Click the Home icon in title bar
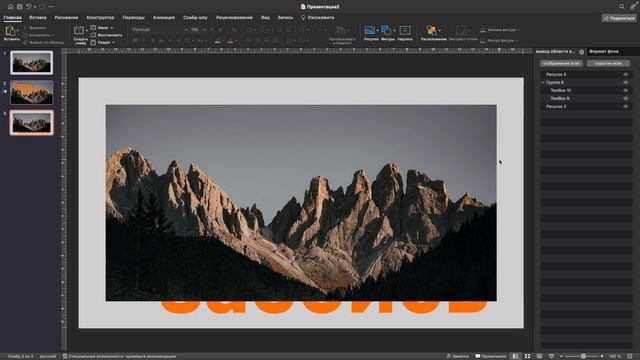Viewport: 640px width, 360px height. pos(11,7)
